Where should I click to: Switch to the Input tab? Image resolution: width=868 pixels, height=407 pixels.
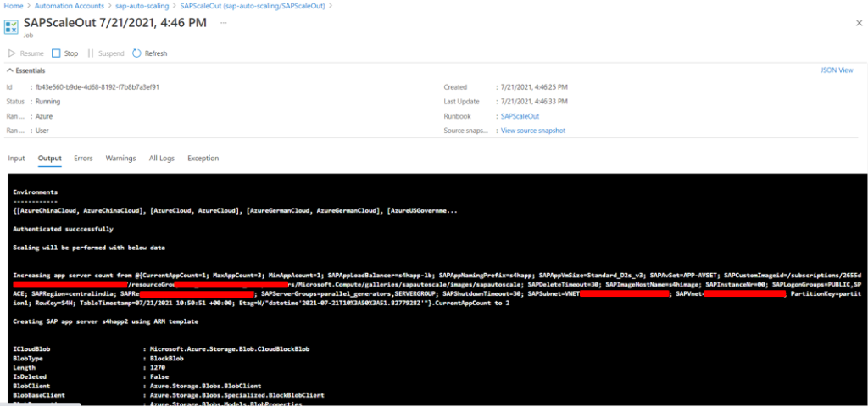[16, 159]
